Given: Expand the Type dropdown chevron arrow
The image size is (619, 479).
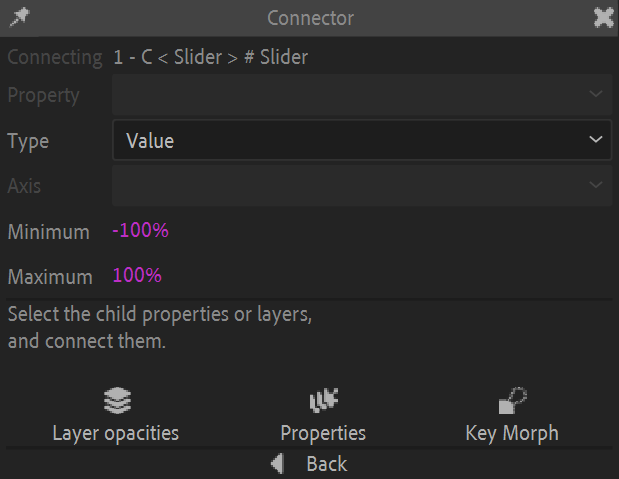Looking at the screenshot, I should (x=596, y=141).
